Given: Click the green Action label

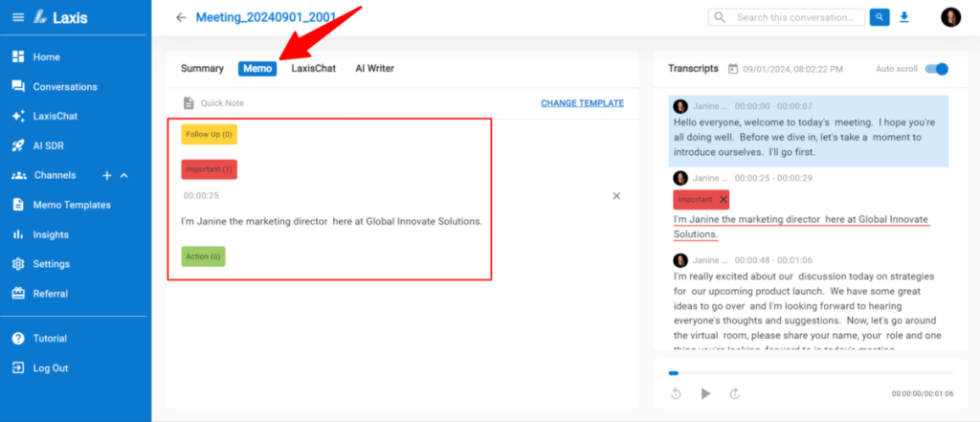Looking at the screenshot, I should [203, 256].
